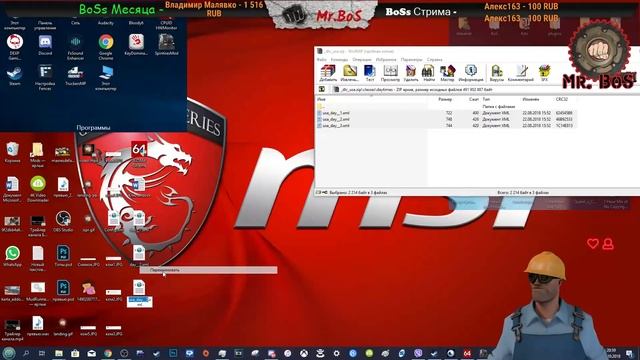Image resolution: width=640 pixels, height=360 pixels.
Task: Click the Тест (Test) icon in WinRAR
Action: pos(370,73)
